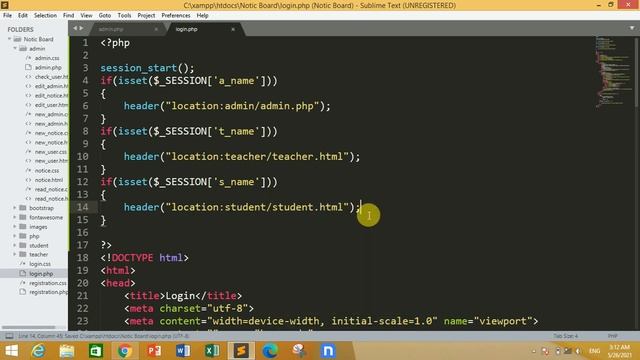This screenshot has width=640, height=360.
Task: Open the Find menu
Action: (69, 16)
